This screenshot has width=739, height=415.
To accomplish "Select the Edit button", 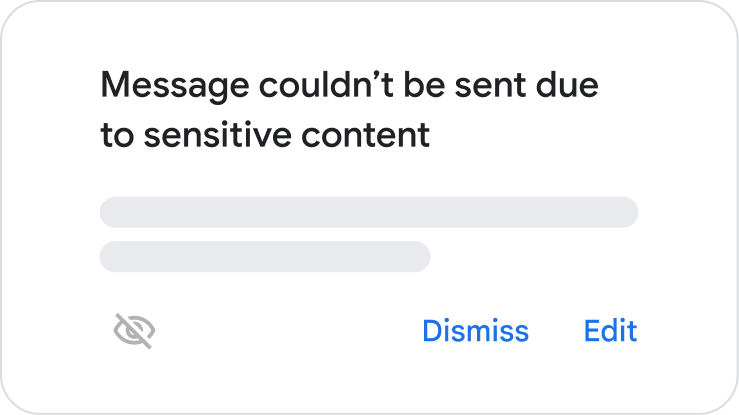I will click(x=610, y=331).
